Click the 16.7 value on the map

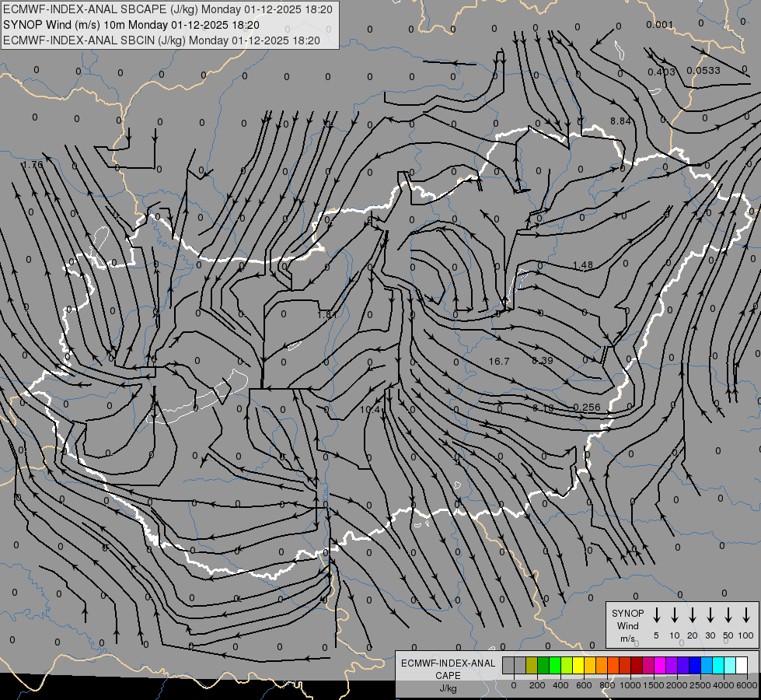[499, 362]
